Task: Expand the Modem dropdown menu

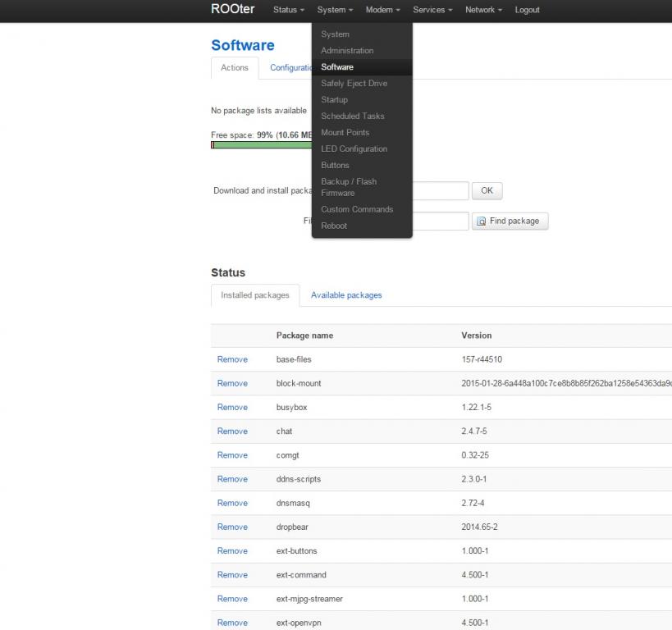Action: pyautogui.click(x=382, y=9)
